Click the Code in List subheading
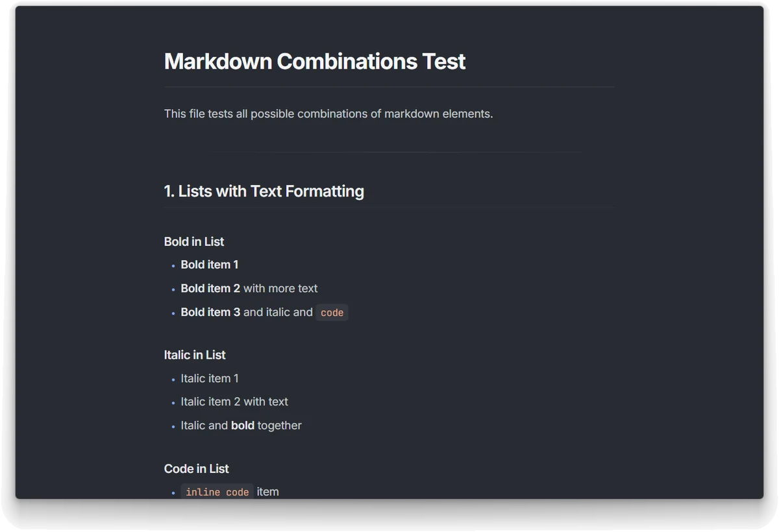 tap(197, 469)
